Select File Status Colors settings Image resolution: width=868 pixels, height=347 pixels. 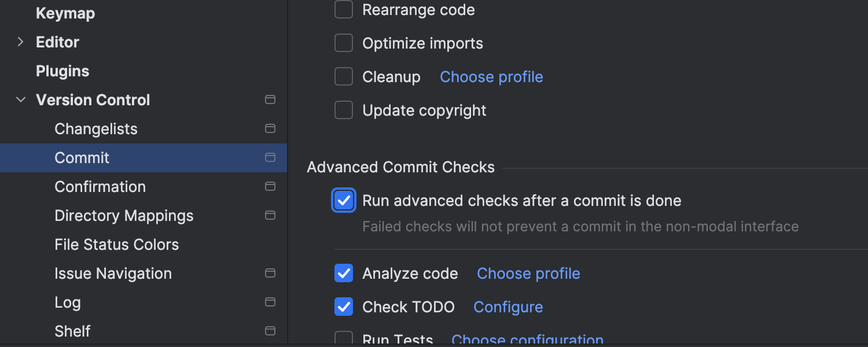[x=116, y=245]
